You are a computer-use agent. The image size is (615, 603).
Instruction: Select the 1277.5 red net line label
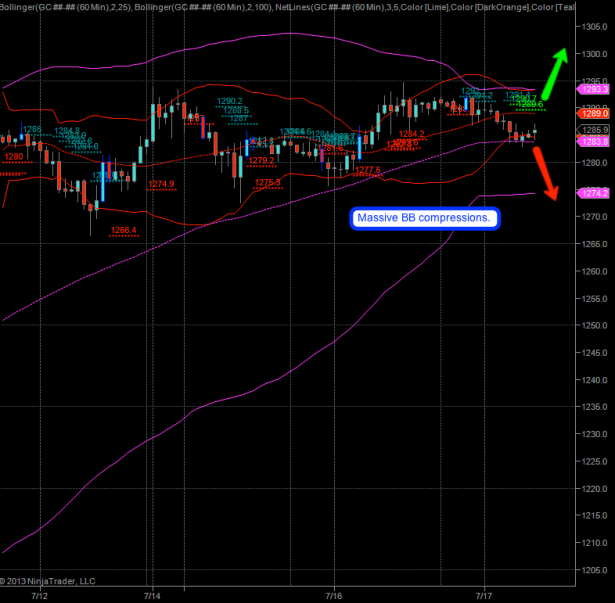click(x=368, y=170)
